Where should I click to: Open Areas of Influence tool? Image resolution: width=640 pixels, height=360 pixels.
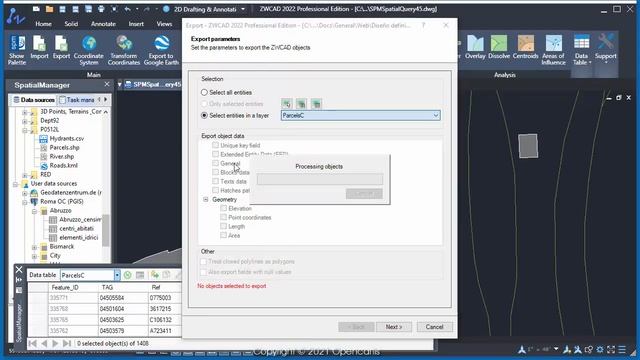553,50
